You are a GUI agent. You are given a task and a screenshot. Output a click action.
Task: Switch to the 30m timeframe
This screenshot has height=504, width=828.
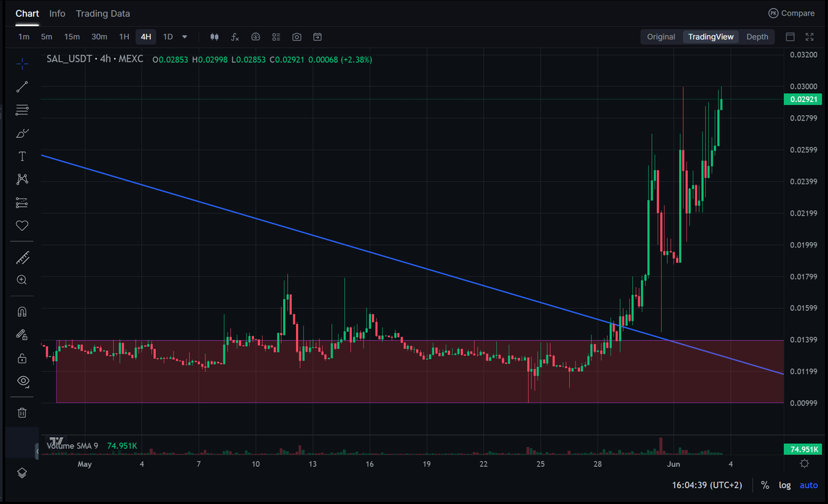click(x=99, y=37)
